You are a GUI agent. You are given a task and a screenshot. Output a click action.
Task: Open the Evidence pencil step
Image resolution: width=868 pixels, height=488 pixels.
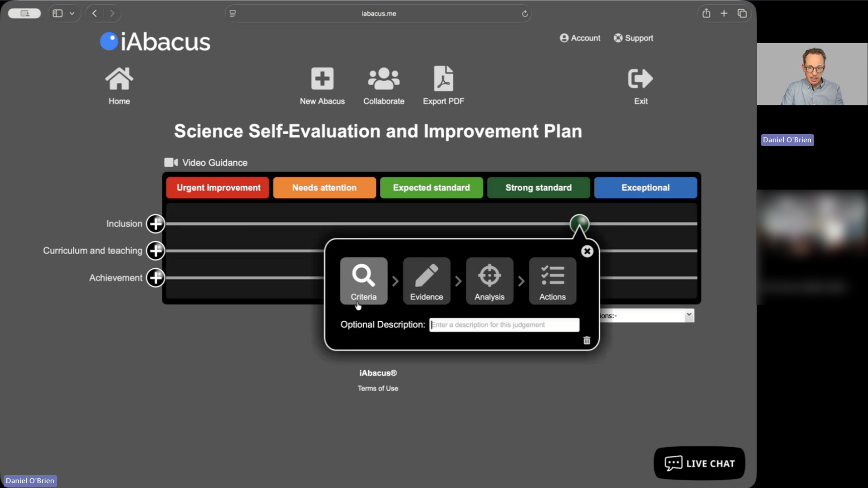pos(426,281)
